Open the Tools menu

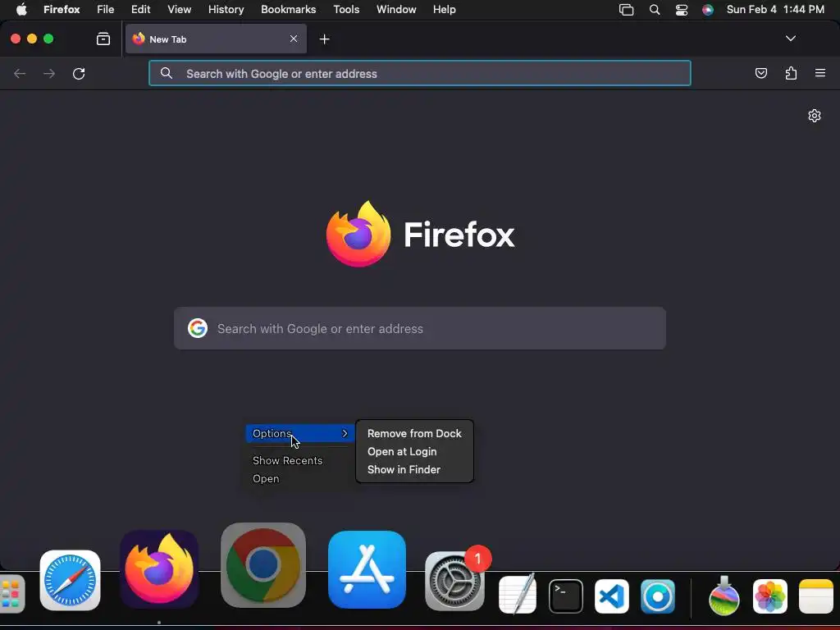coord(346,10)
